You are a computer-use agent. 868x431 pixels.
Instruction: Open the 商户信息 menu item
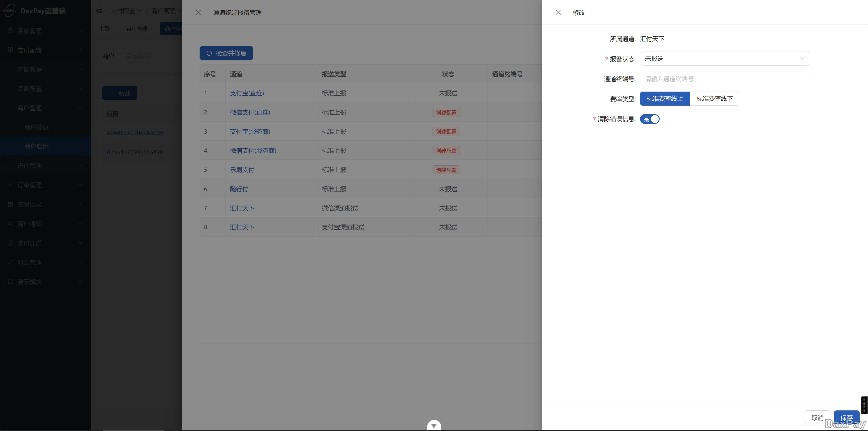click(36, 128)
